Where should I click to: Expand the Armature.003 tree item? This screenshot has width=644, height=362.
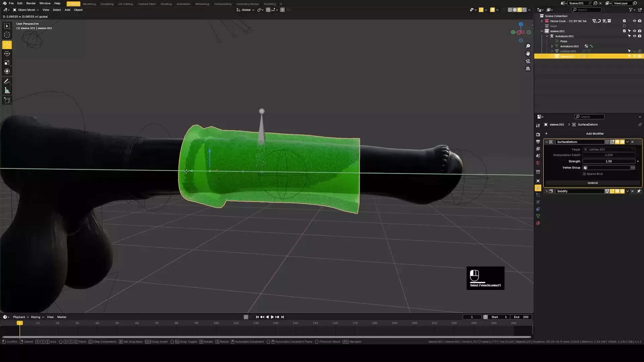pos(552,46)
